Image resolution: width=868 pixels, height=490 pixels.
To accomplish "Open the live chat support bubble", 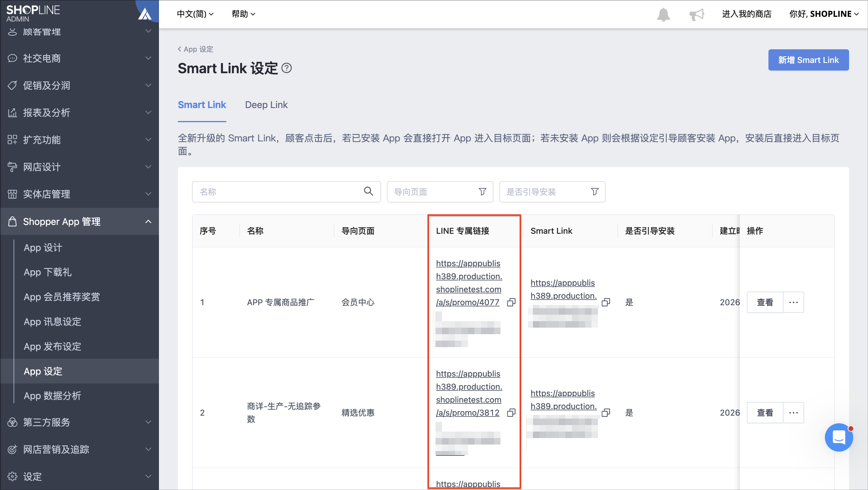I will pos(839,437).
